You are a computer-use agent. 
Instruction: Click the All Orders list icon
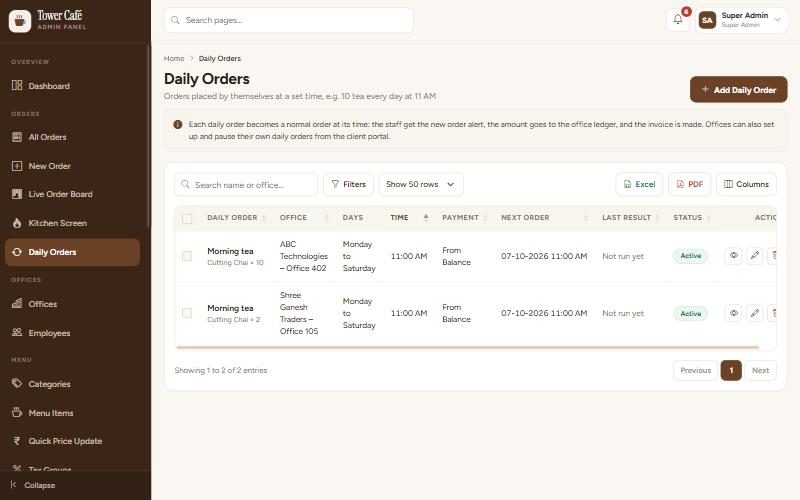(17, 137)
